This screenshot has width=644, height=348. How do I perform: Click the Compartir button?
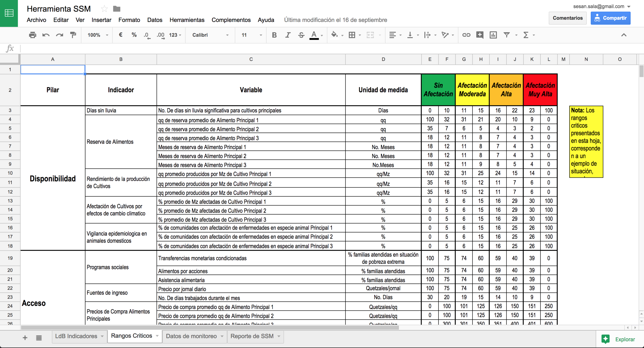click(611, 18)
